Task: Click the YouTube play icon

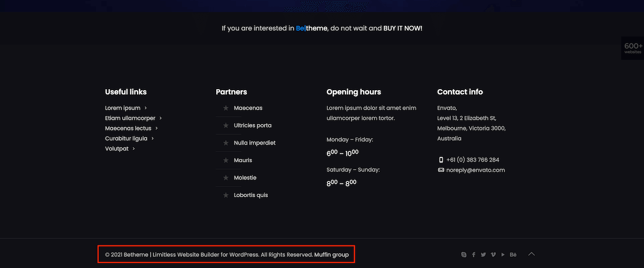Action: [503, 255]
